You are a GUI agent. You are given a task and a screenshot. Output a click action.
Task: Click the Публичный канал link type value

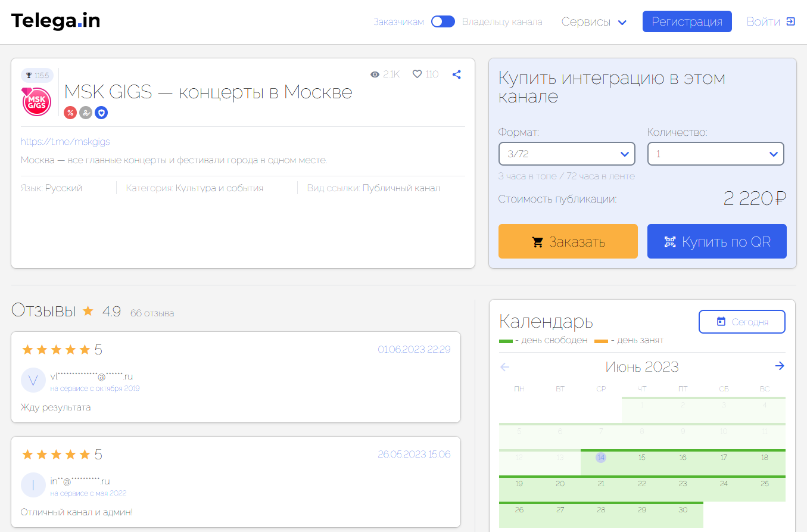point(401,188)
